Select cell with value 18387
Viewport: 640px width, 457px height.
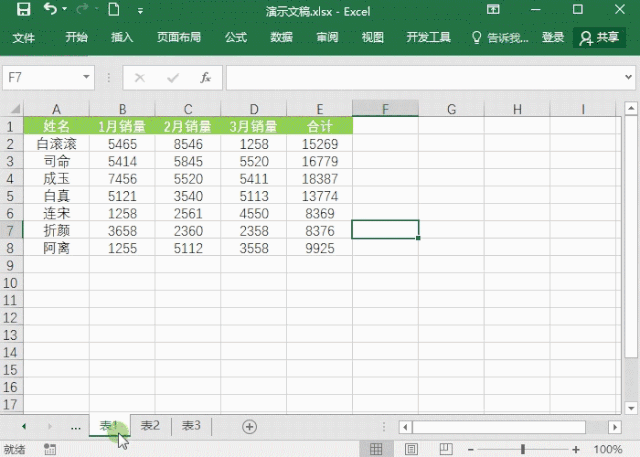(x=320, y=179)
